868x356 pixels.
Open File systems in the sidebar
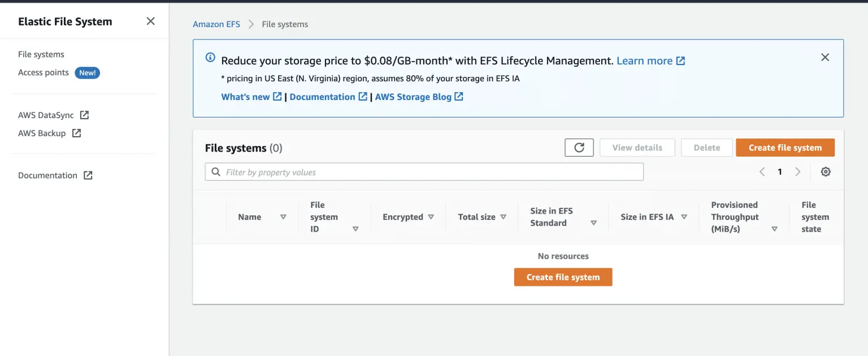41,54
